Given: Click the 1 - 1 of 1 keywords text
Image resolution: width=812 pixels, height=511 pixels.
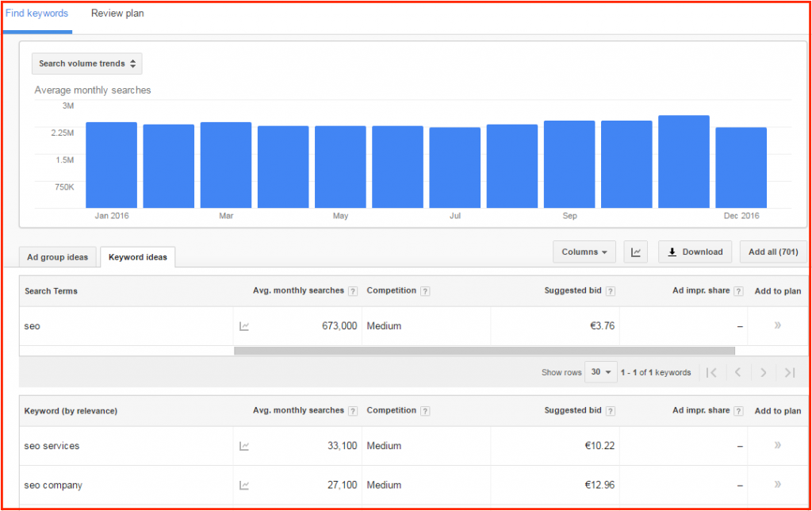Looking at the screenshot, I should point(656,373).
